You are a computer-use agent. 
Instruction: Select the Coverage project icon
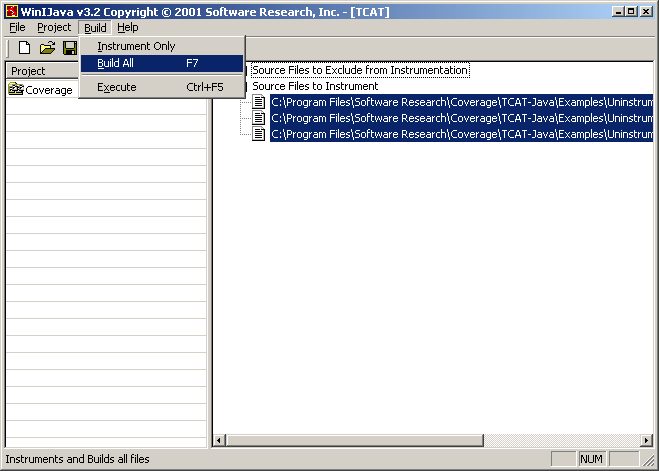coord(16,89)
